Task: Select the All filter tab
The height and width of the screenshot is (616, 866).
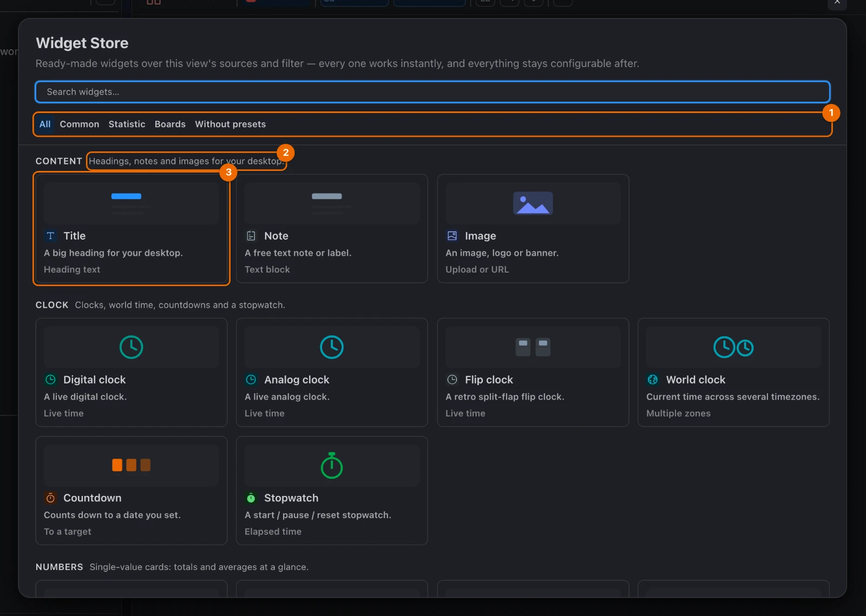Action: [x=45, y=124]
